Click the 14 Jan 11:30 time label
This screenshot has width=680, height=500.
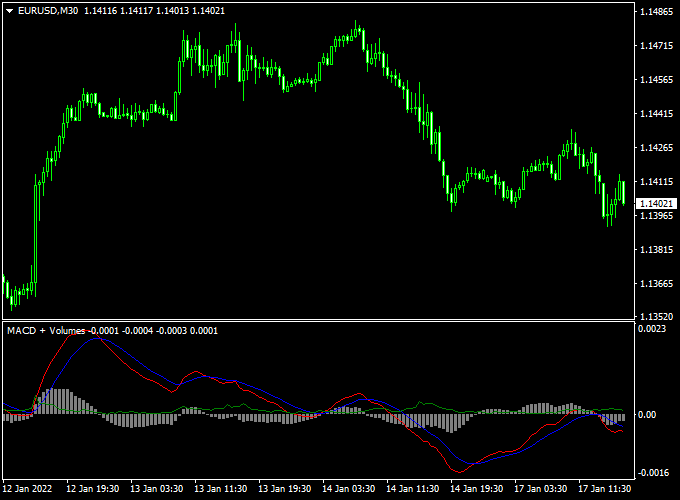[412, 489]
